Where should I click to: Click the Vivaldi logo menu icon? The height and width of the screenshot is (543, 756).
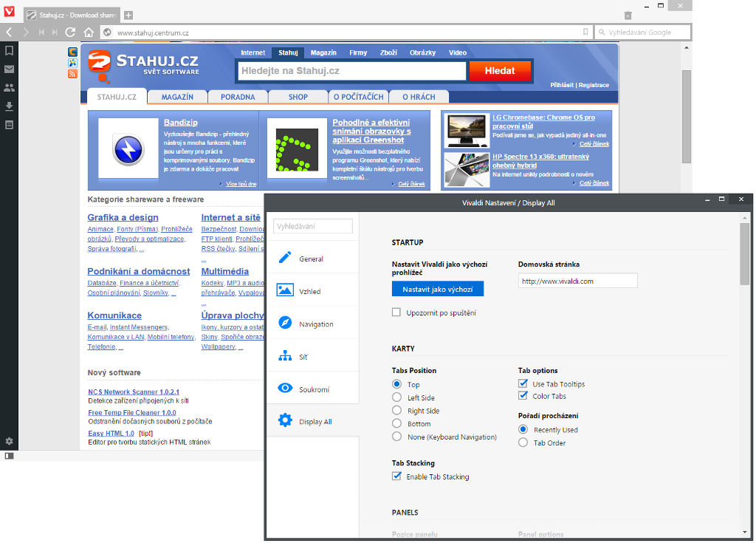point(9,12)
